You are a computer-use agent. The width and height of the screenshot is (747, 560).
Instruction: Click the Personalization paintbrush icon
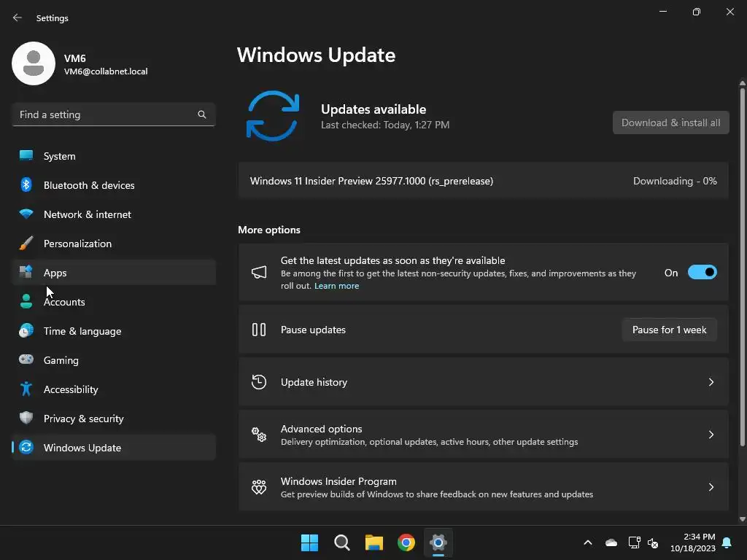point(26,244)
